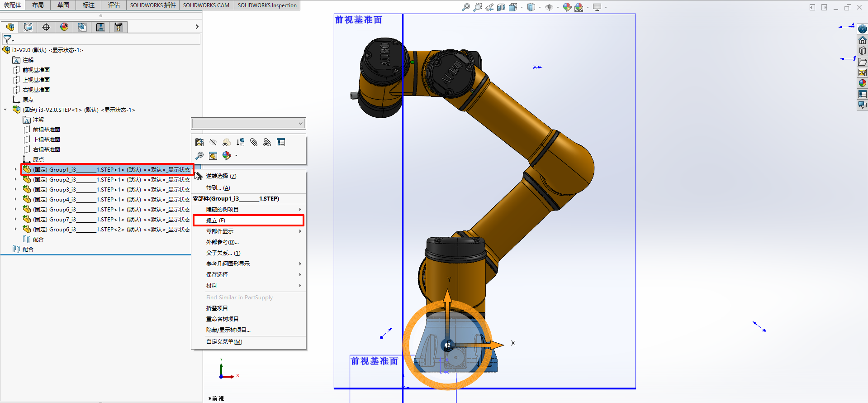Click Appearances color ball in context toolbar

pyautogui.click(x=226, y=156)
